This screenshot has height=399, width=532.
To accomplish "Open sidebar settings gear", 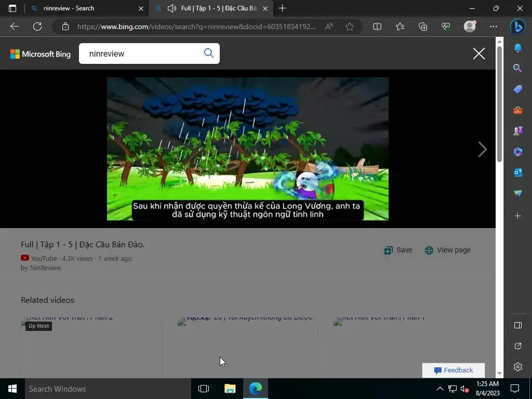I will [518, 367].
